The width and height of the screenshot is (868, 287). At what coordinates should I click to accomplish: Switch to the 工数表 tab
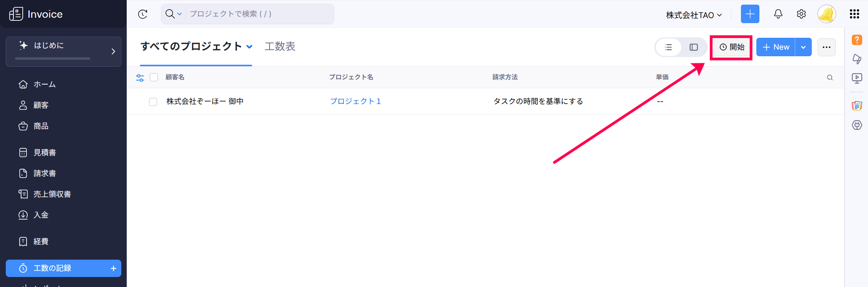click(280, 47)
